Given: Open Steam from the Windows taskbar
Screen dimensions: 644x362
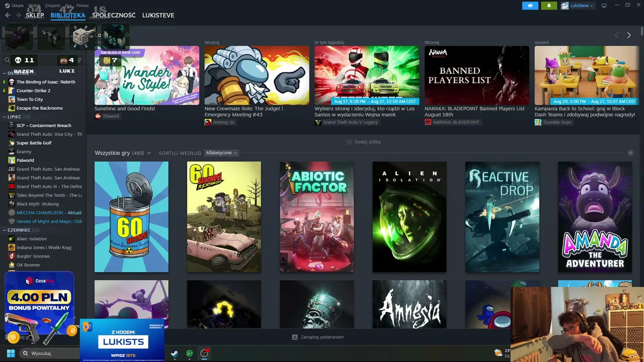Looking at the screenshot, I should 174,353.
